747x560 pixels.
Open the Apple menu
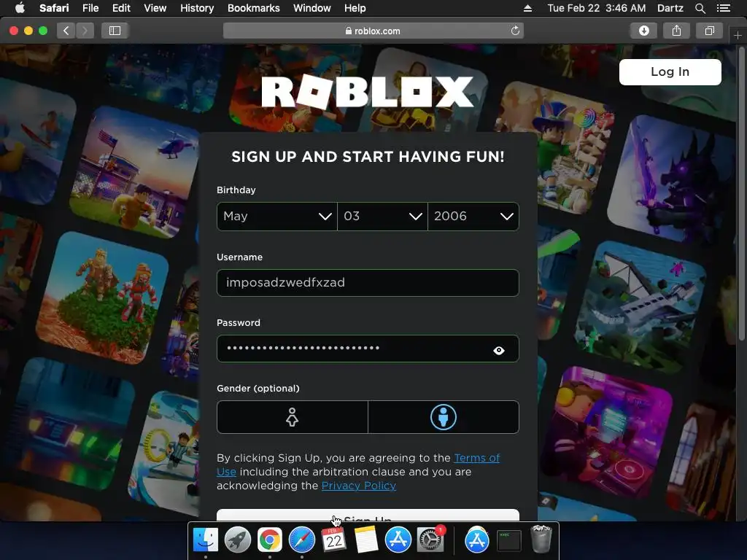coord(20,8)
